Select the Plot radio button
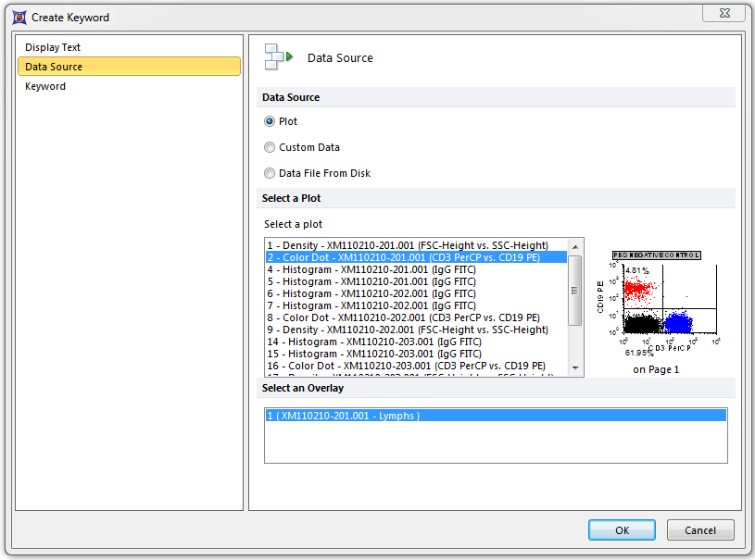Screen dimensions: 755x560 tap(270, 121)
